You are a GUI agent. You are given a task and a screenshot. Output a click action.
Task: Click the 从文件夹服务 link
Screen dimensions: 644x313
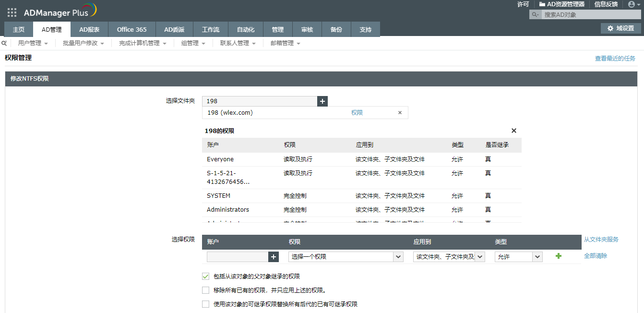[601, 240]
